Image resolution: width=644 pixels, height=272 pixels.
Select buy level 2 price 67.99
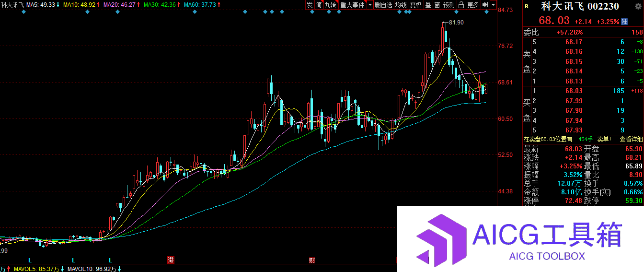tap(574, 101)
